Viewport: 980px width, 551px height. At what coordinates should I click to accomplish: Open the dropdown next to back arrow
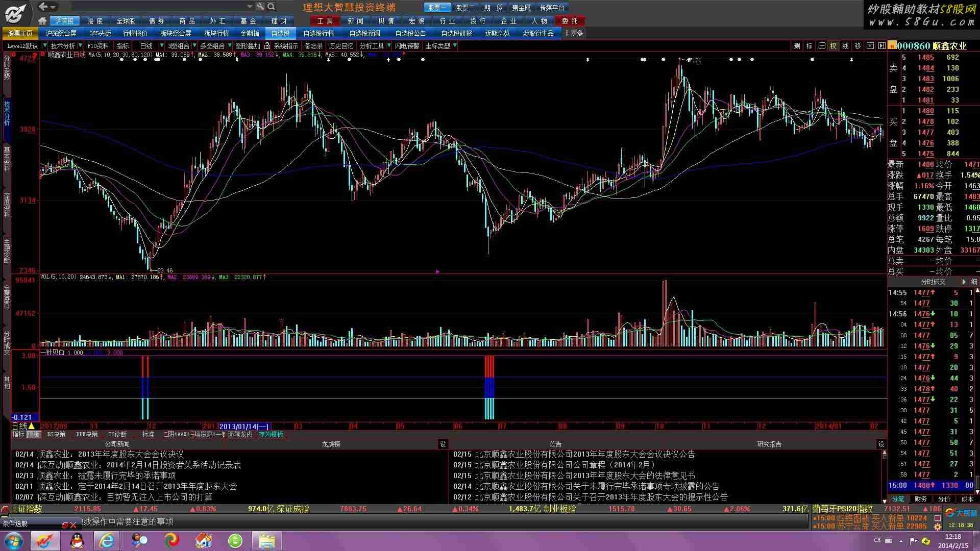tap(53, 7)
